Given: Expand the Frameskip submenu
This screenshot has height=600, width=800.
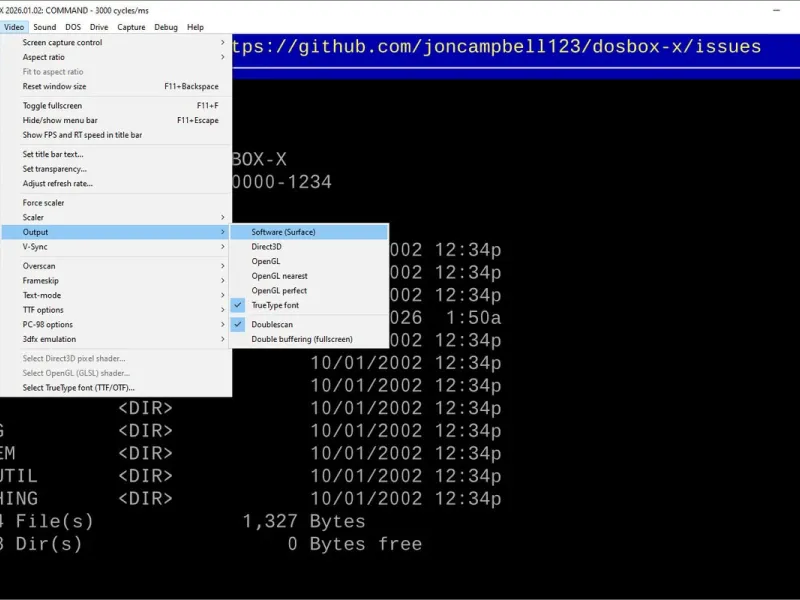Looking at the screenshot, I should [116, 281].
